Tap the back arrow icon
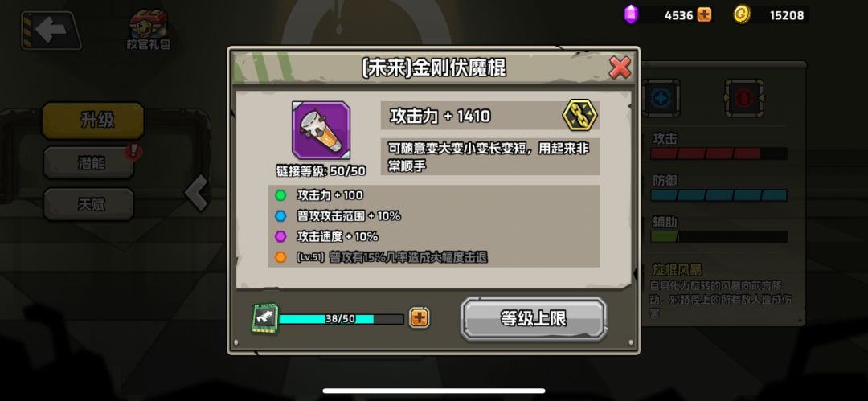The width and height of the screenshot is (868, 401). click(x=51, y=31)
